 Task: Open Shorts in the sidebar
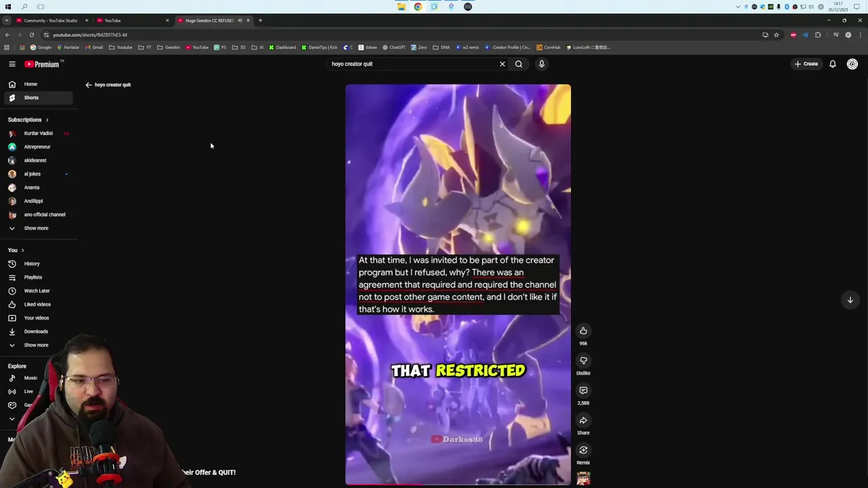click(37, 98)
